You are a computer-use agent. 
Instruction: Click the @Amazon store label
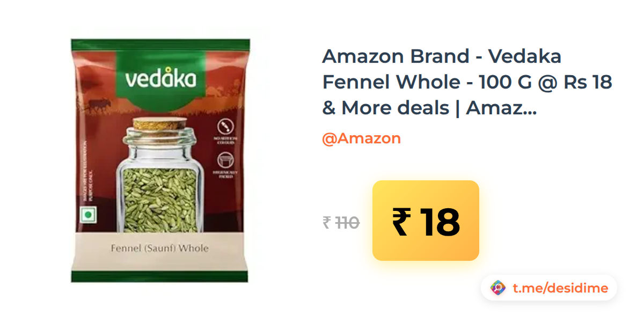tap(361, 138)
